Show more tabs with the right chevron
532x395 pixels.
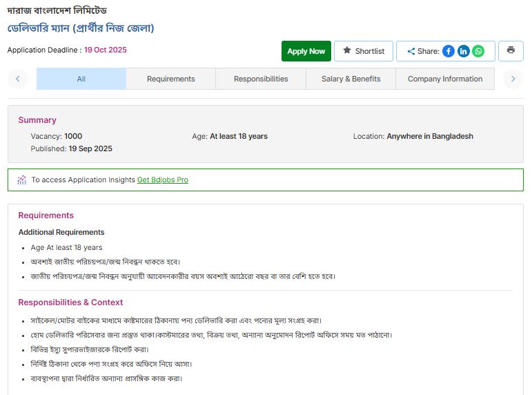point(513,79)
